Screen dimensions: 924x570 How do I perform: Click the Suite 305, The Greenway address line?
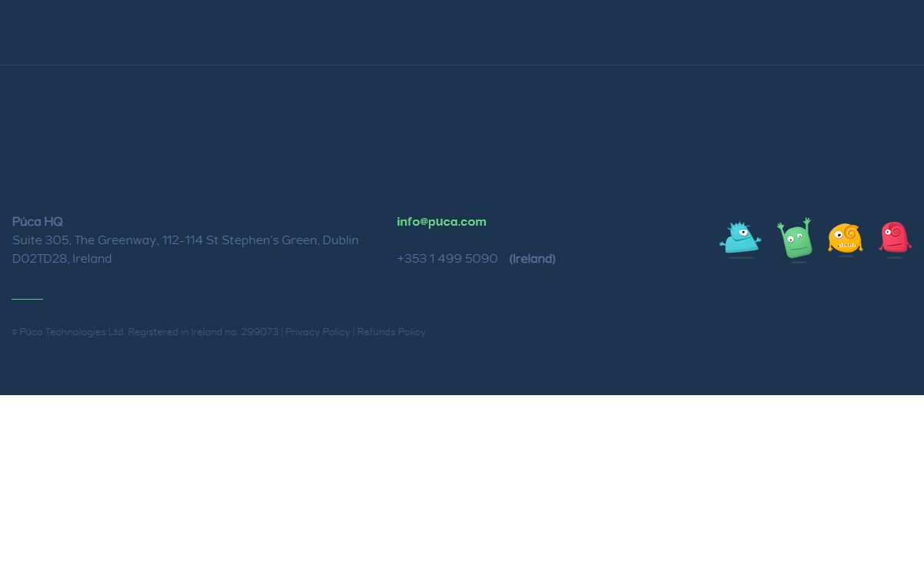pyautogui.click(x=186, y=240)
